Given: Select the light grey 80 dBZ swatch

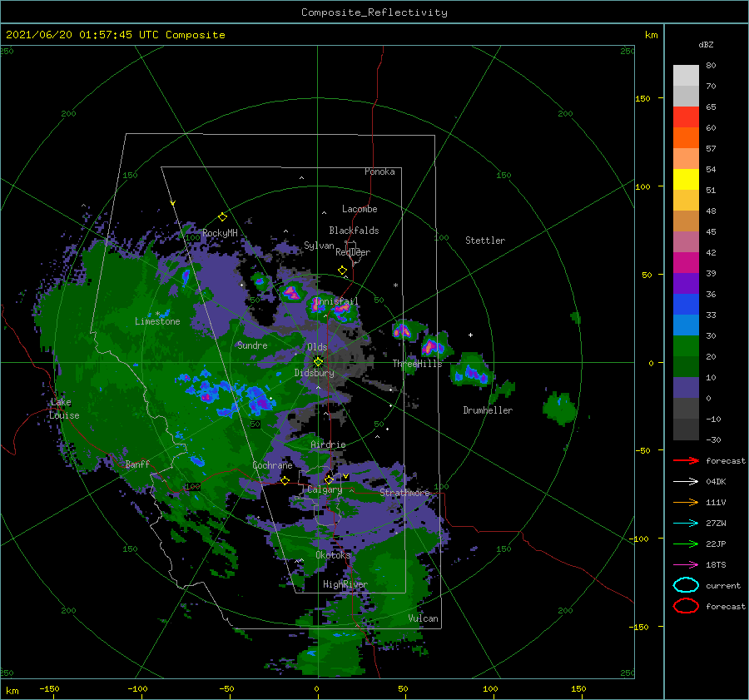Looking at the screenshot, I should point(686,75).
